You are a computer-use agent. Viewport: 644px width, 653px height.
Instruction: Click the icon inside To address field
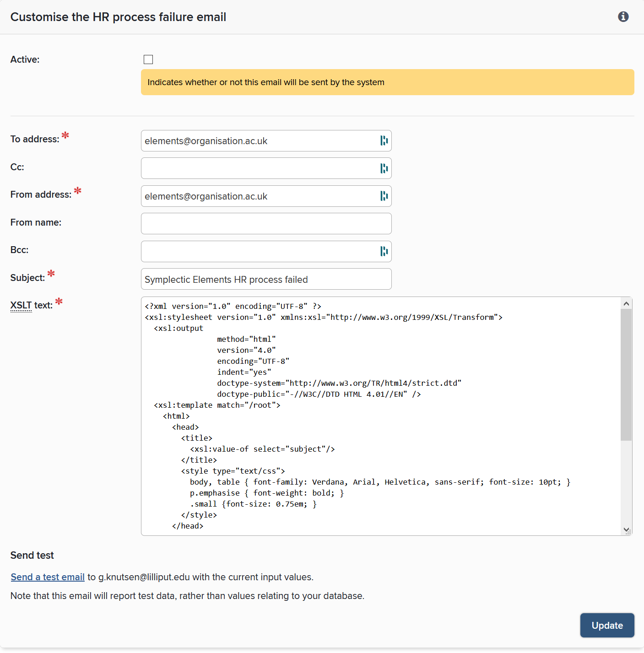point(384,141)
